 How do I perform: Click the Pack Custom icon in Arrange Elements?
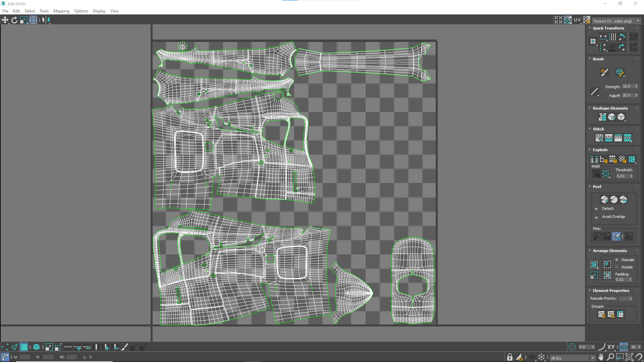tap(594, 265)
